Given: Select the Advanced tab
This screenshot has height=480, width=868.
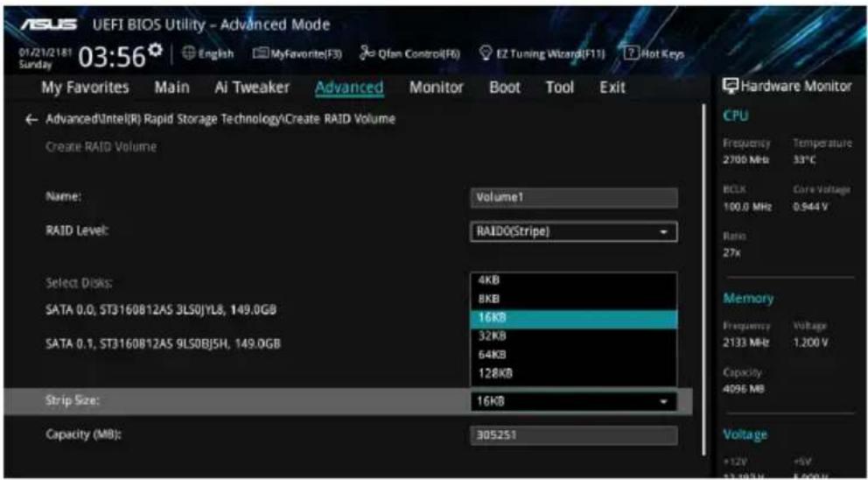Looking at the screenshot, I should pyautogui.click(x=349, y=88).
